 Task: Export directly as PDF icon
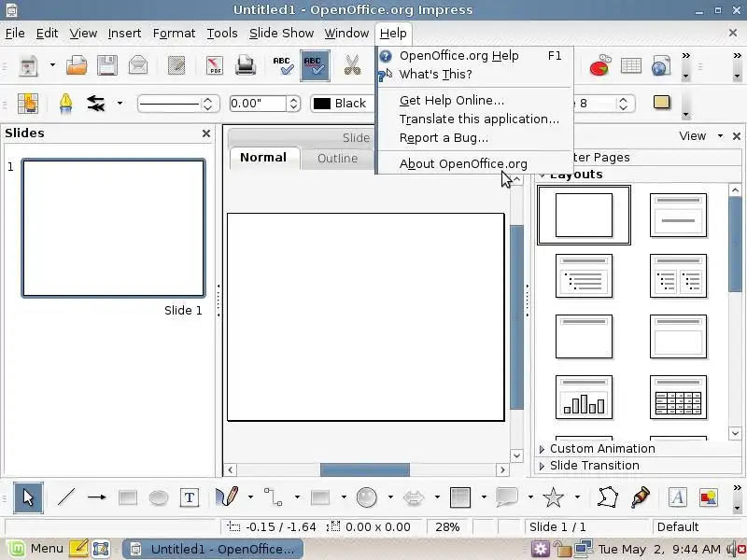(x=215, y=65)
